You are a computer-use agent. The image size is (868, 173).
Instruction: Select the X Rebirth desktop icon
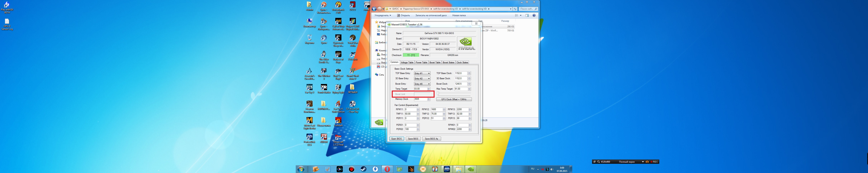pyautogui.click(x=352, y=56)
